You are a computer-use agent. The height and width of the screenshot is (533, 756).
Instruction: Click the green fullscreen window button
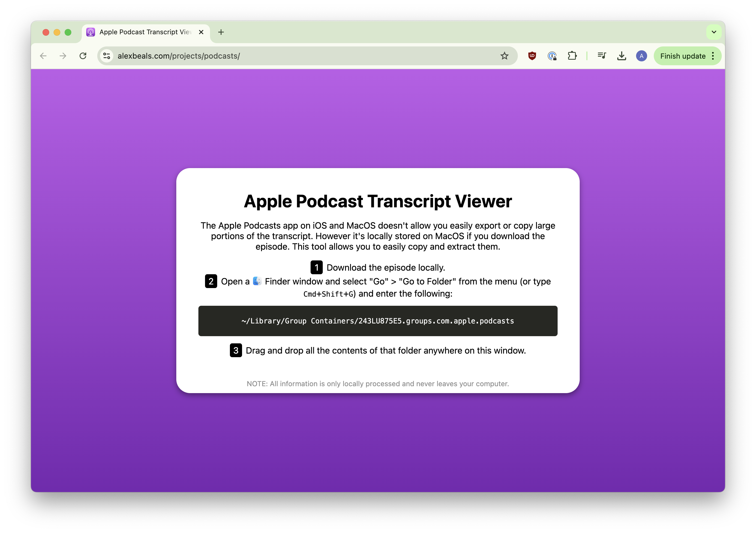68,32
